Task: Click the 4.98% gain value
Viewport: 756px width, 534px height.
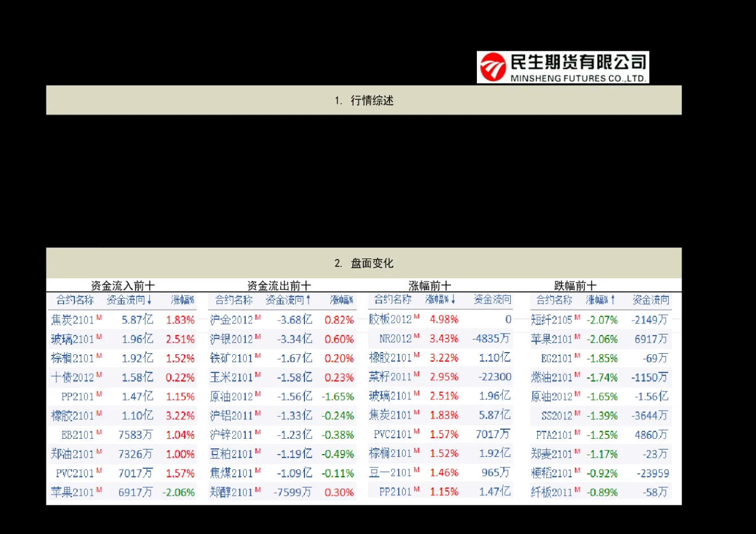Action: click(444, 319)
